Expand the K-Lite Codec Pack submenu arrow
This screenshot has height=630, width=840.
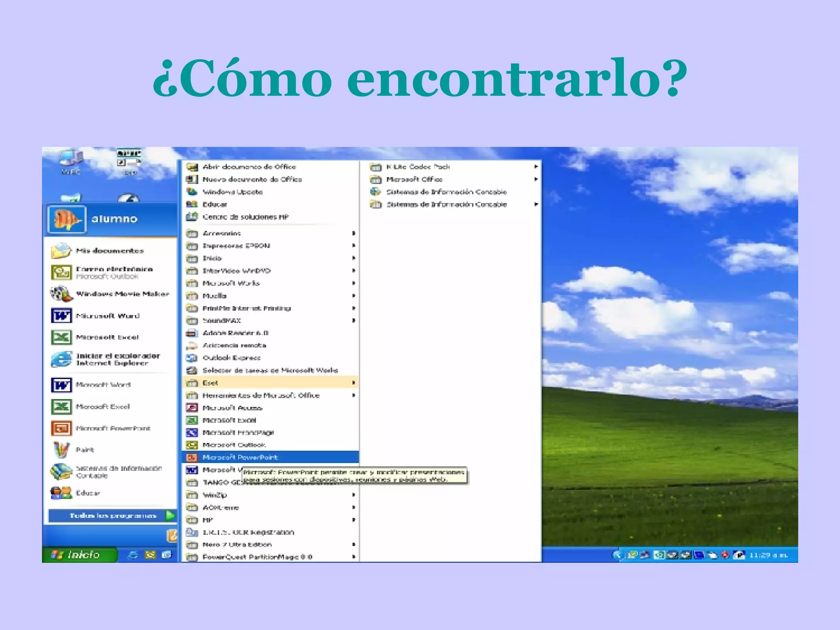tap(536, 167)
